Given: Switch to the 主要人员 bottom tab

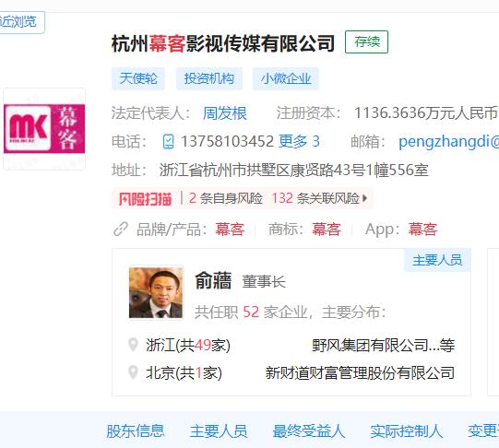Looking at the screenshot, I should [219, 431].
